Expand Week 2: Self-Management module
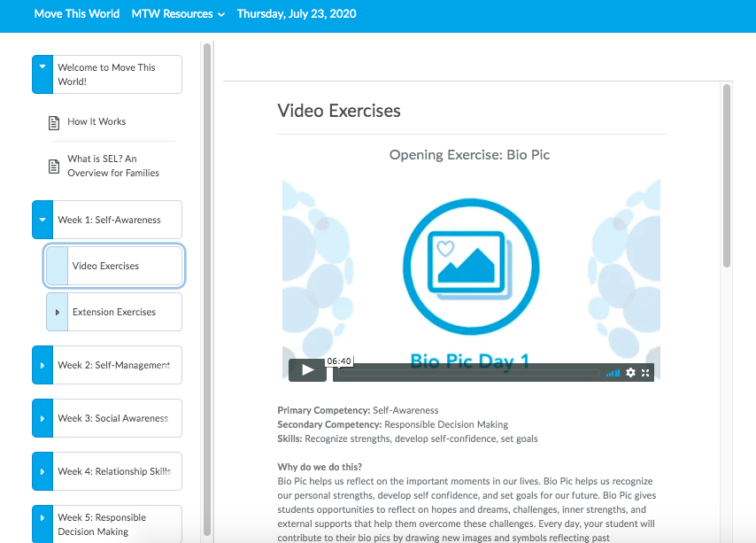This screenshot has width=756, height=543. click(42, 365)
